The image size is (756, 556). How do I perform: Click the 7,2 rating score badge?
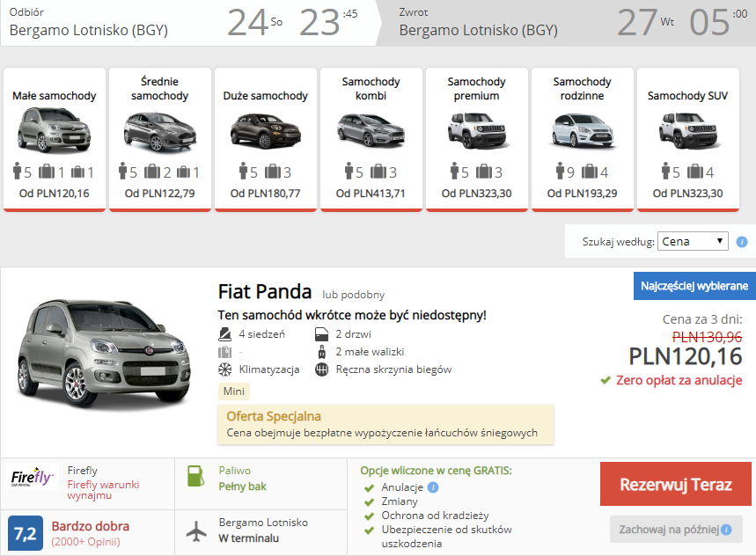pos(25,533)
